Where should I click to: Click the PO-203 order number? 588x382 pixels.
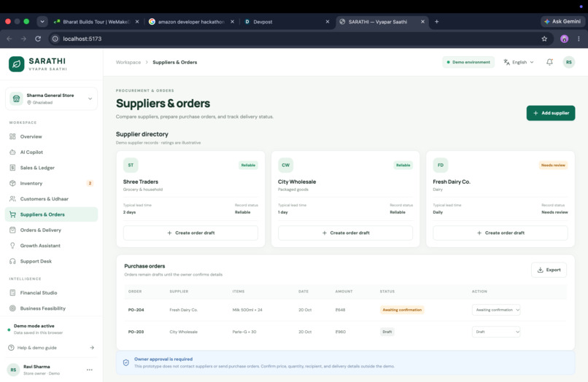point(136,332)
